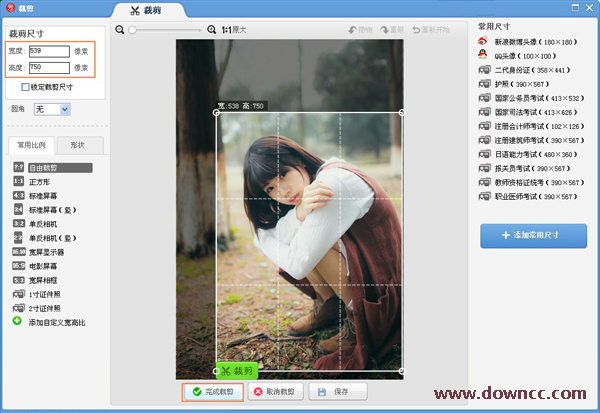The height and width of the screenshot is (413, 600).
Task: Click the 取消裁剪 button
Action: point(273,392)
